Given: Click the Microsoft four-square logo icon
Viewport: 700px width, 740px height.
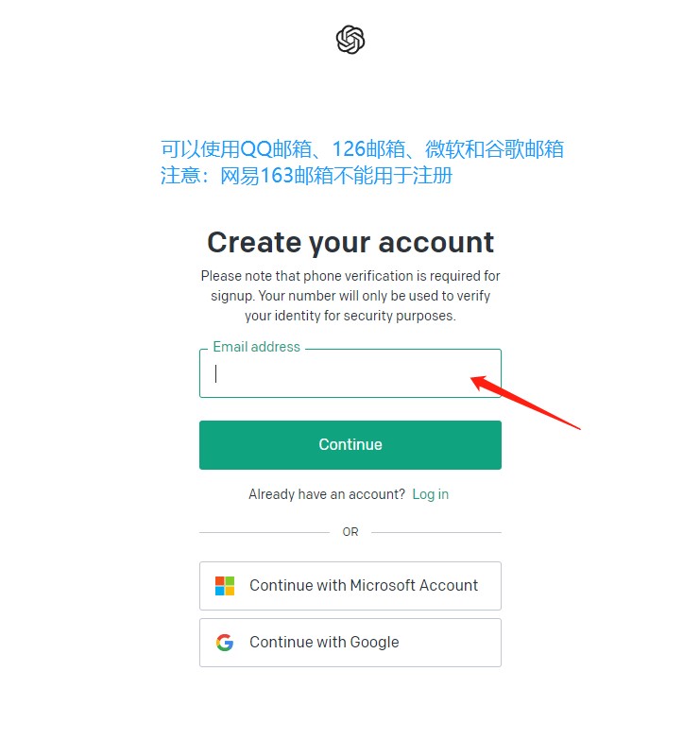Looking at the screenshot, I should pos(225,586).
